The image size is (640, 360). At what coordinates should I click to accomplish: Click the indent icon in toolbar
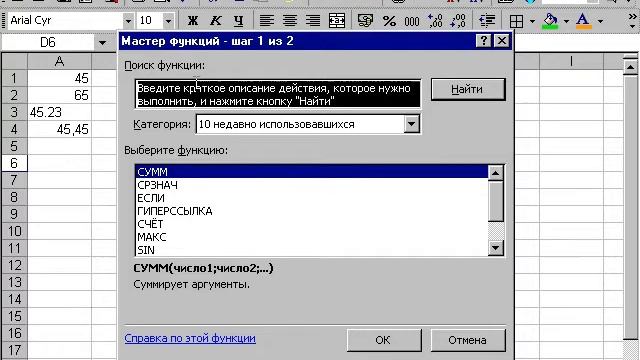pos(487,20)
